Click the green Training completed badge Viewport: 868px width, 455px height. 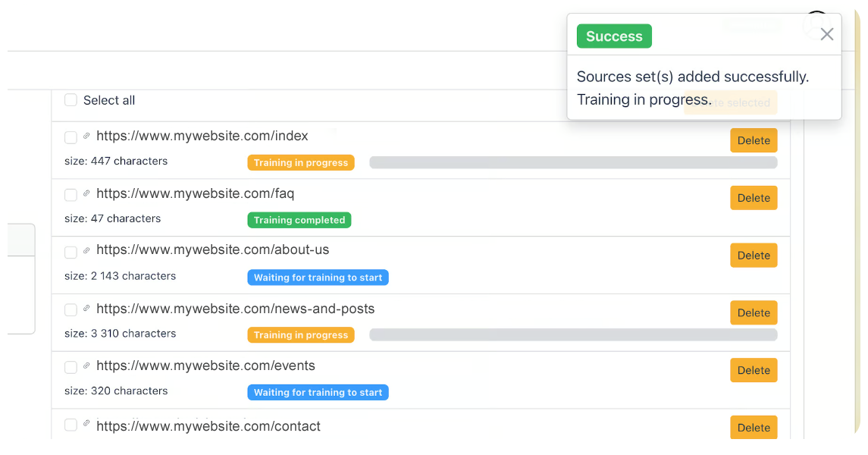[299, 220]
